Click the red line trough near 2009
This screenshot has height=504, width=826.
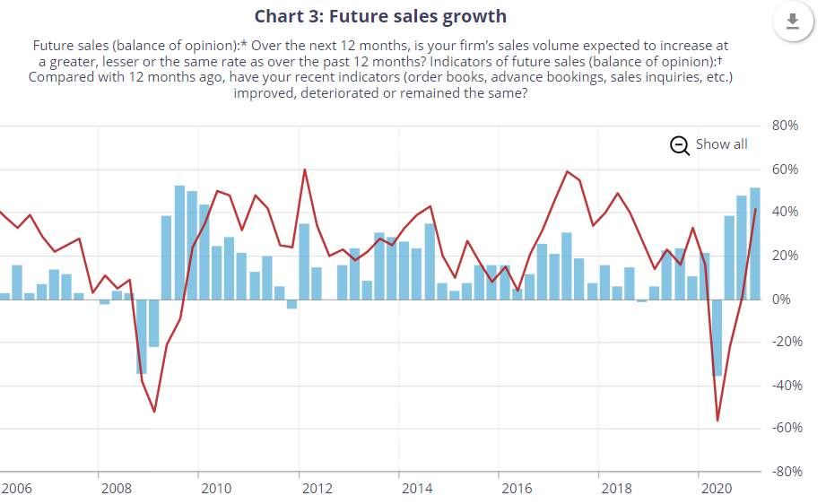[x=154, y=412]
